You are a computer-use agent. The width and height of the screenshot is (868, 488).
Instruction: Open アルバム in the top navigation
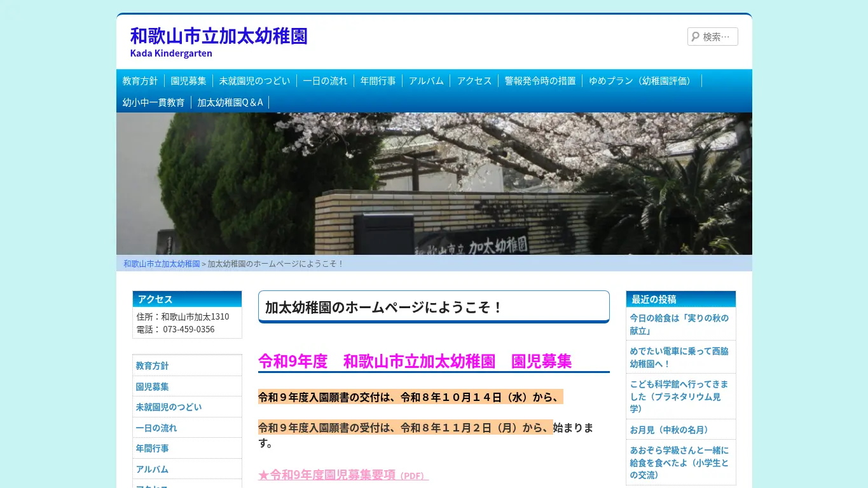pos(426,81)
